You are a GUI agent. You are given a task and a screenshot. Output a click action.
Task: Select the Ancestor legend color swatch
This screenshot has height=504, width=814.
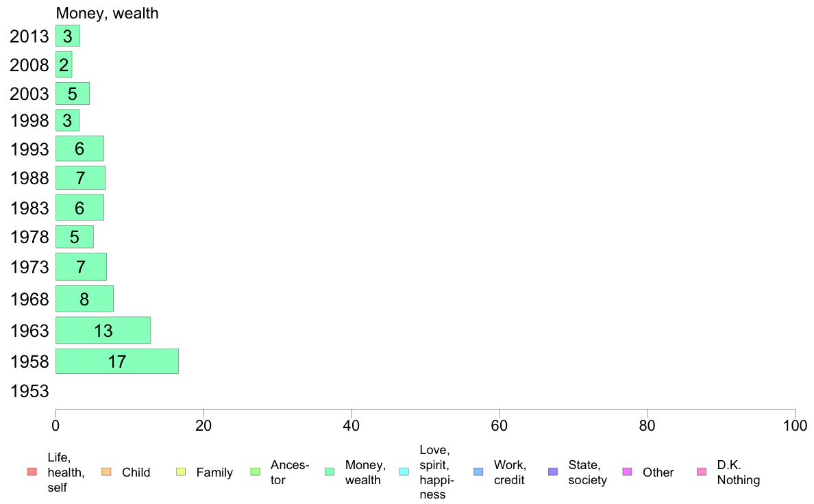coord(255,472)
